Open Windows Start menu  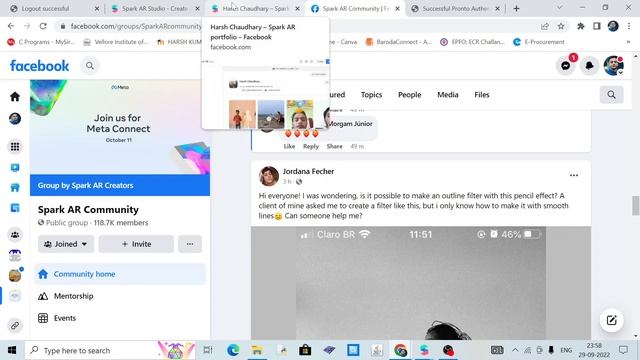(12, 350)
